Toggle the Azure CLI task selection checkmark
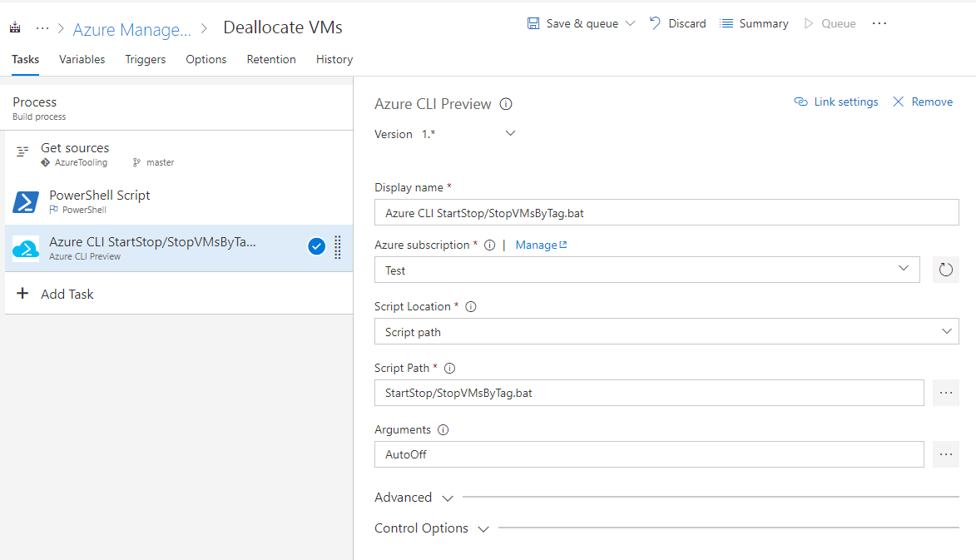This screenshot has height=560, width=976. click(x=316, y=246)
